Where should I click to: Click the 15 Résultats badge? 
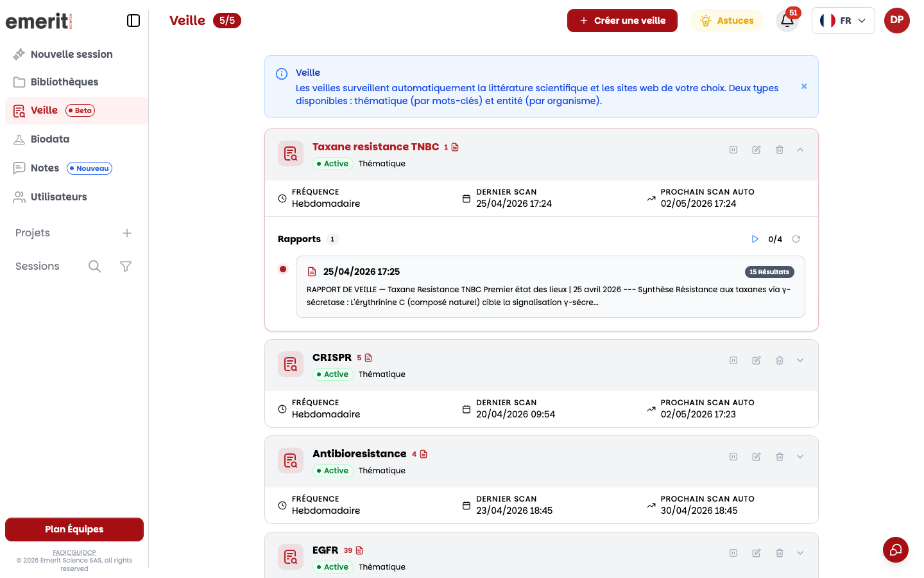[769, 272]
